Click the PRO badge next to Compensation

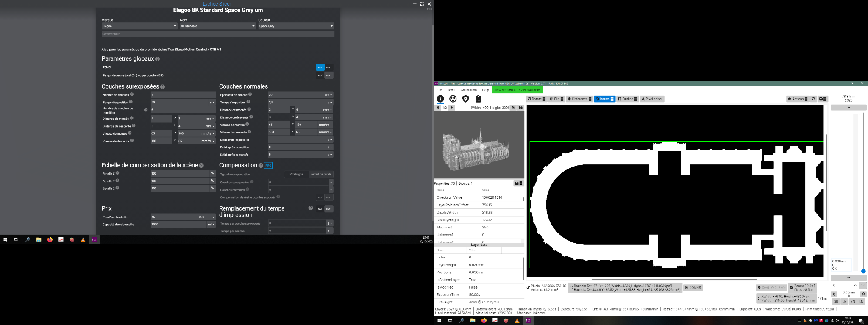click(268, 165)
